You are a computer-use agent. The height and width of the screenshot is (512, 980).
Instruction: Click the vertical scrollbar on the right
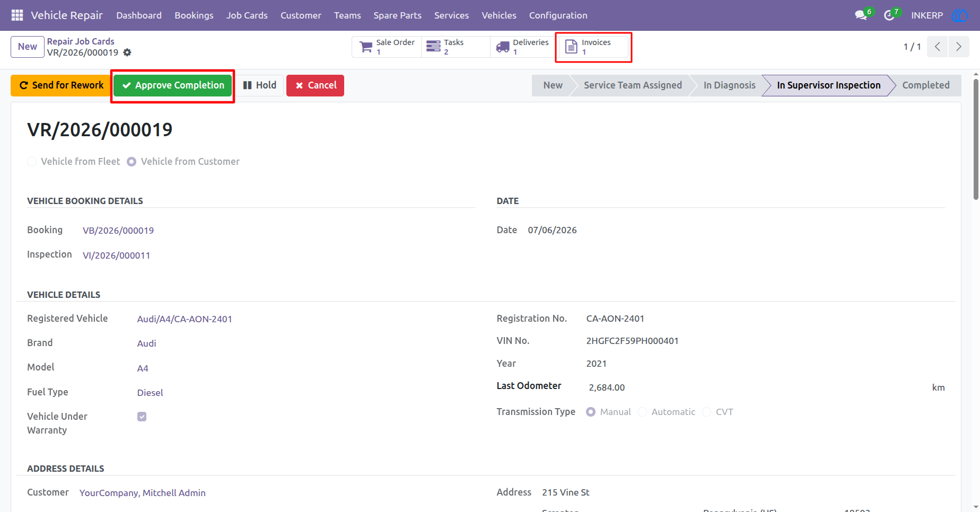pos(976,139)
